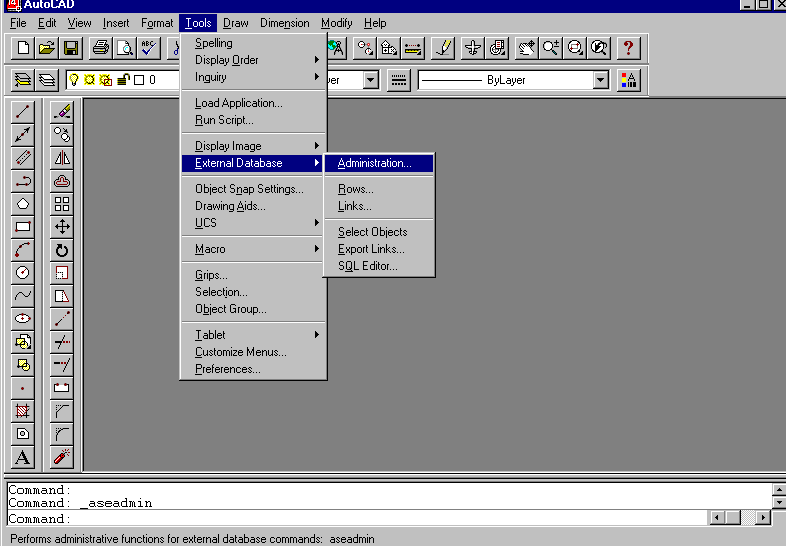The width and height of the screenshot is (786, 546).
Task: Expand the Macro submenu
Action: (254, 249)
